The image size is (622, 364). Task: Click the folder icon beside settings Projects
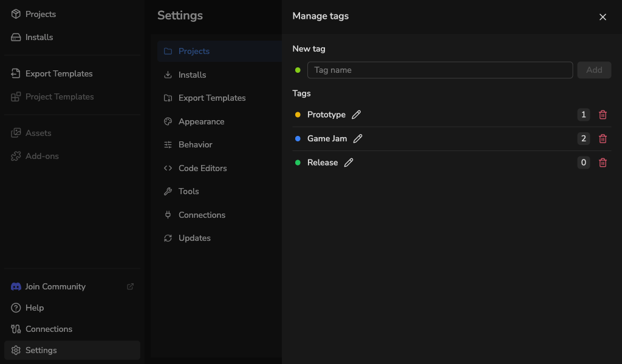168,51
